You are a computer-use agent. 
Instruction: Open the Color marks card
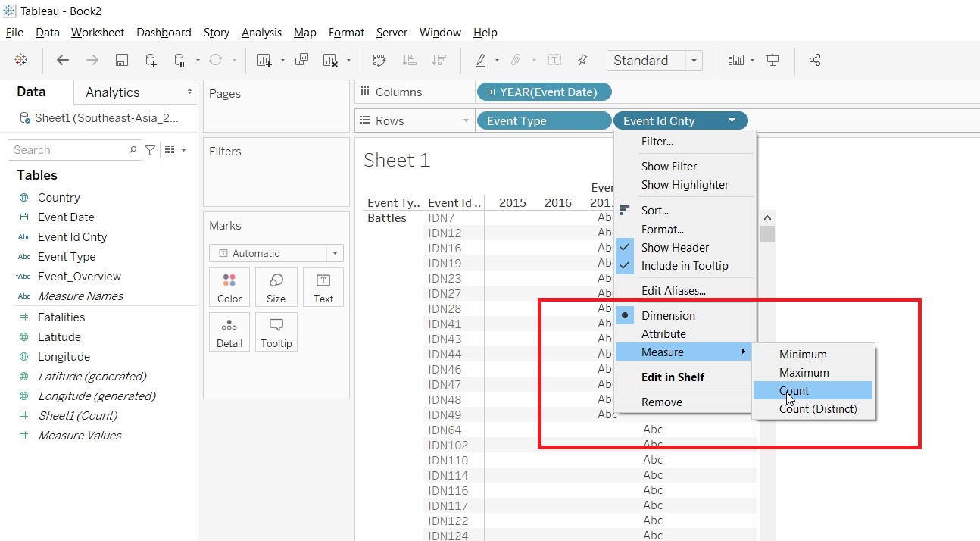coord(229,287)
